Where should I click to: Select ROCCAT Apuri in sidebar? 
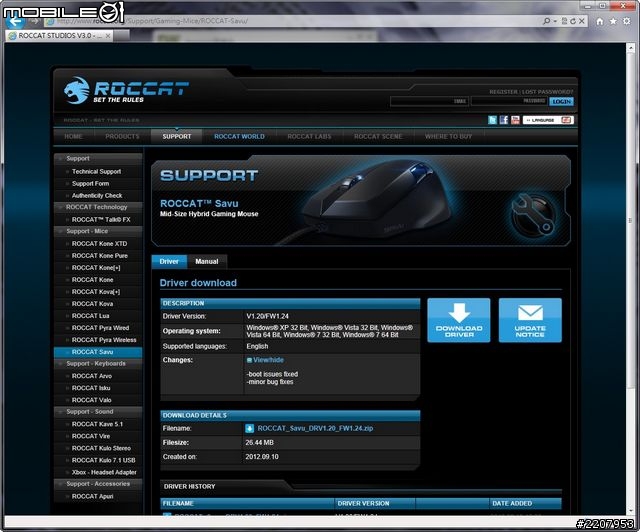[x=92, y=496]
